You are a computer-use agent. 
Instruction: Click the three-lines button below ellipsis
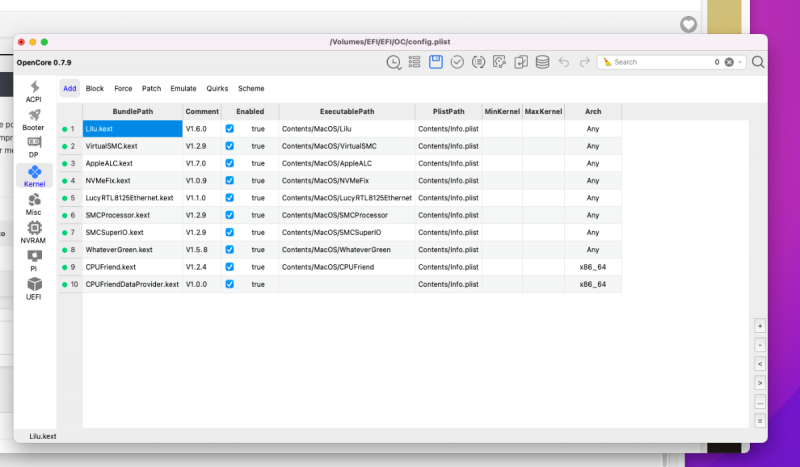(760, 421)
